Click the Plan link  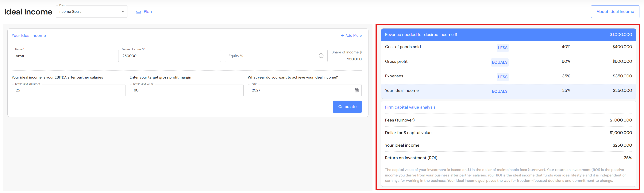tap(148, 11)
